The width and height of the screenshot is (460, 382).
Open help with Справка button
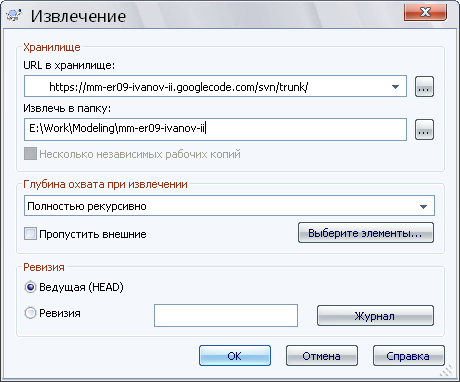409,356
